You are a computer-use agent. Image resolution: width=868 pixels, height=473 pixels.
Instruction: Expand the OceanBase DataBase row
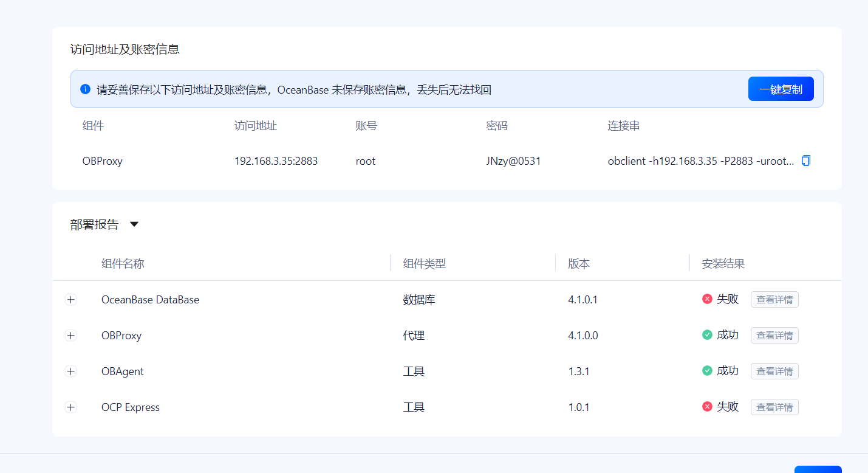[x=71, y=300]
